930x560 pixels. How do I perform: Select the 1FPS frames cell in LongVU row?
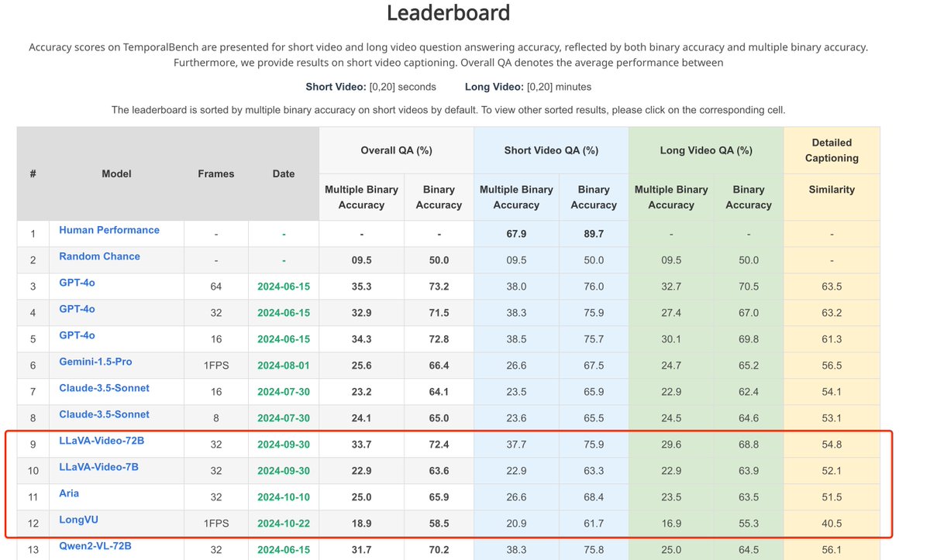pyautogui.click(x=215, y=524)
